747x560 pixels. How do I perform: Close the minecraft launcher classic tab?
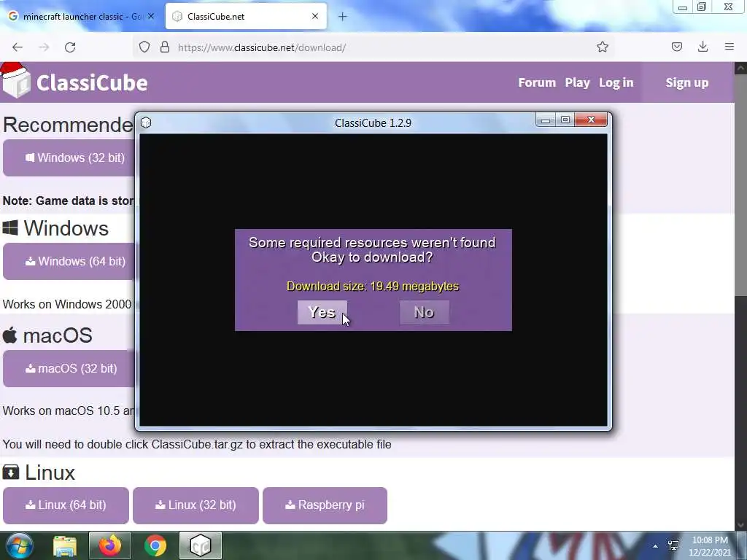click(151, 16)
